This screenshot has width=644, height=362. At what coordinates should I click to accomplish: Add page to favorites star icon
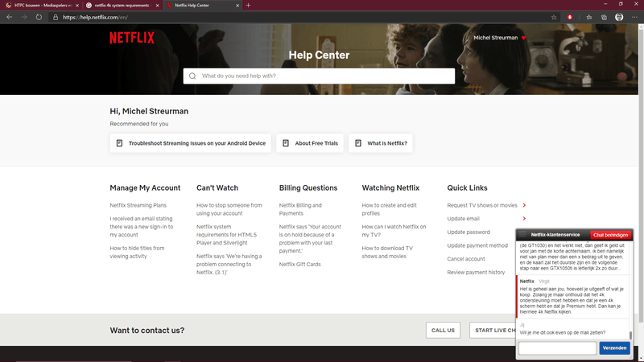(x=554, y=17)
